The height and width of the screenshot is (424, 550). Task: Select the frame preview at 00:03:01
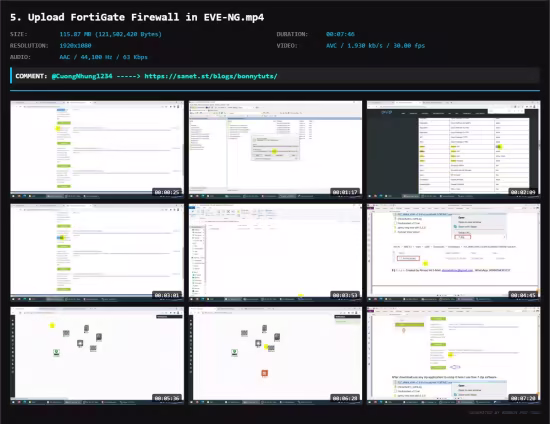pyautogui.click(x=97, y=253)
